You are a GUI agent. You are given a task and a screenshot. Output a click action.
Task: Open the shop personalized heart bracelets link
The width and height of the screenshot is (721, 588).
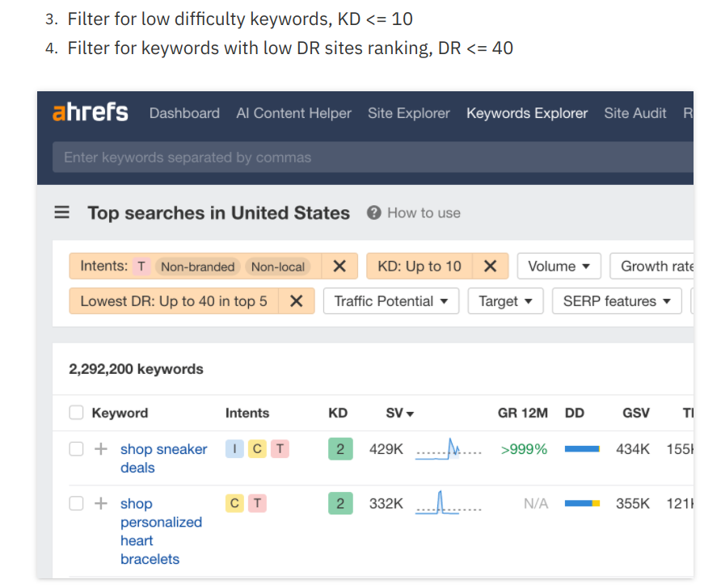tap(161, 531)
